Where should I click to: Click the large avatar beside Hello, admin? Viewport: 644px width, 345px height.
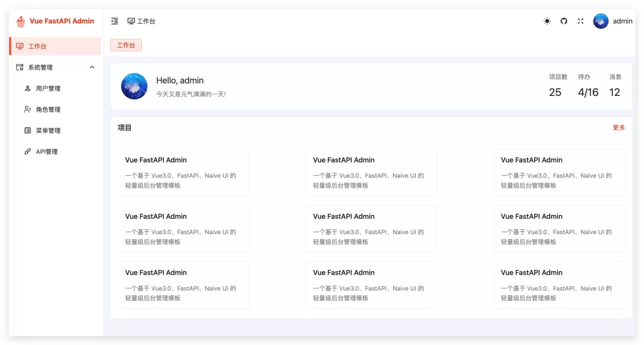click(134, 86)
